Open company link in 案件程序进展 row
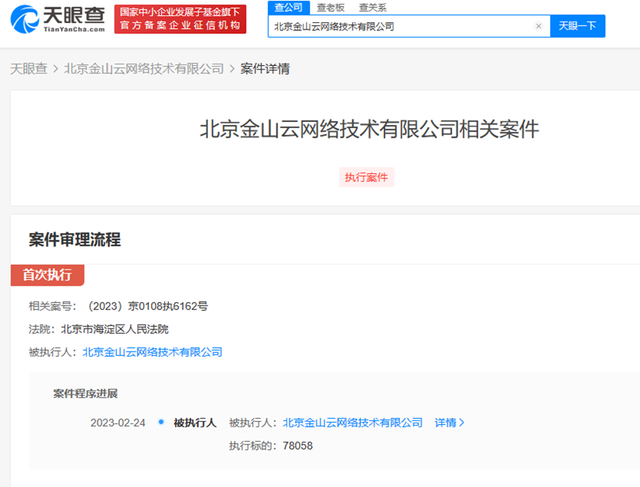Image resolution: width=640 pixels, height=487 pixels. (353, 423)
